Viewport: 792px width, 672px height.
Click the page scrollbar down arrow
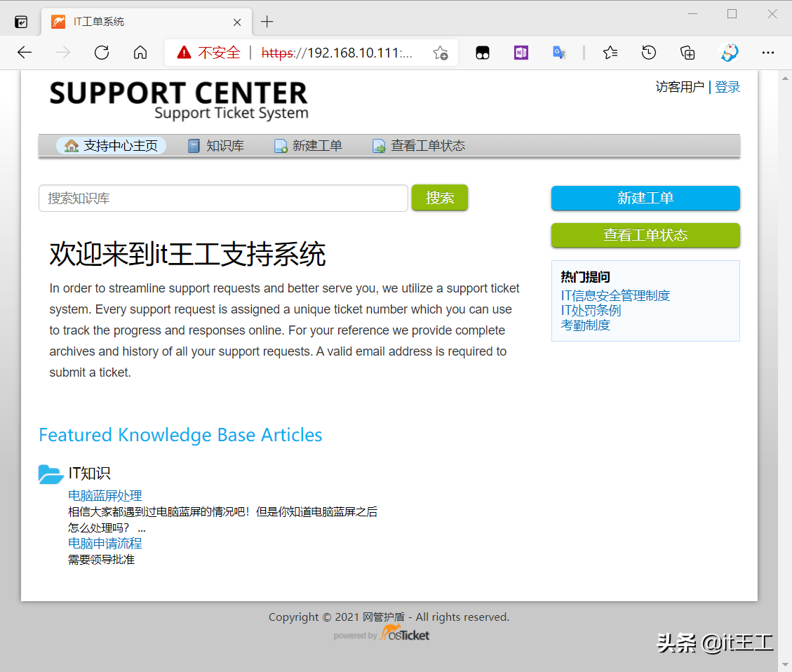785,664
